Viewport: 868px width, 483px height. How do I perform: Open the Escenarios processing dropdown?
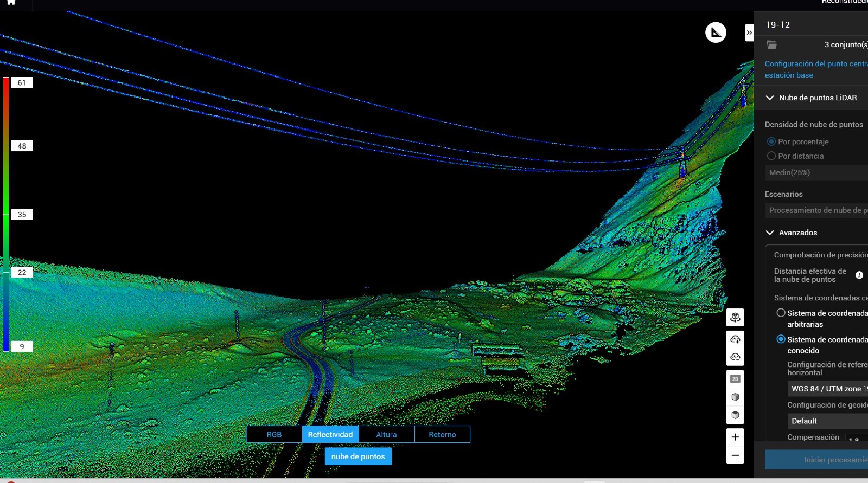click(x=816, y=210)
